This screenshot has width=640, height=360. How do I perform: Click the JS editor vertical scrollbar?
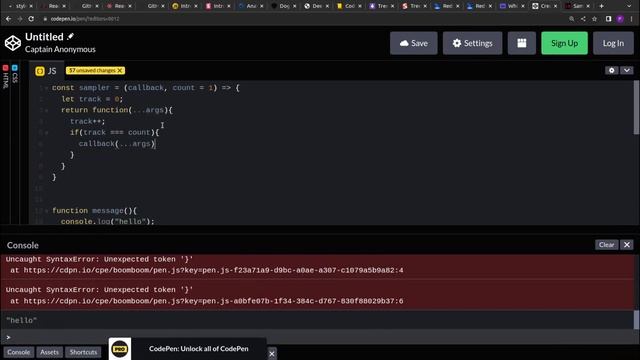pos(636,107)
